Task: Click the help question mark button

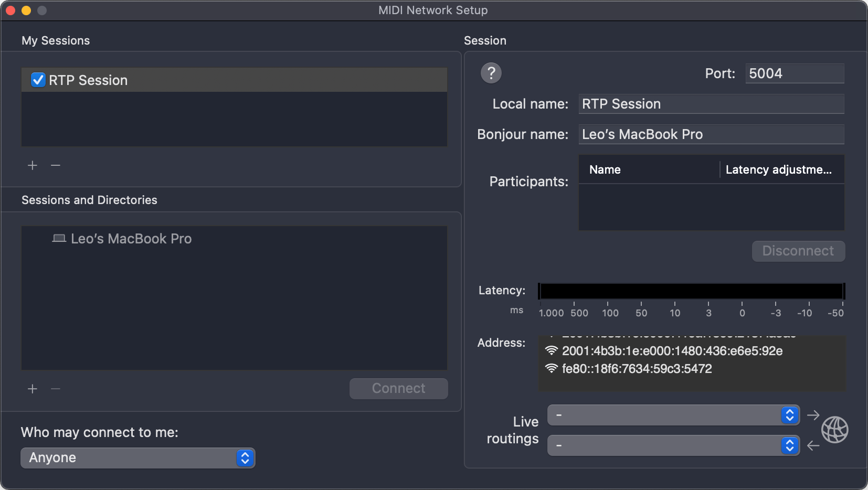Action: (x=491, y=73)
